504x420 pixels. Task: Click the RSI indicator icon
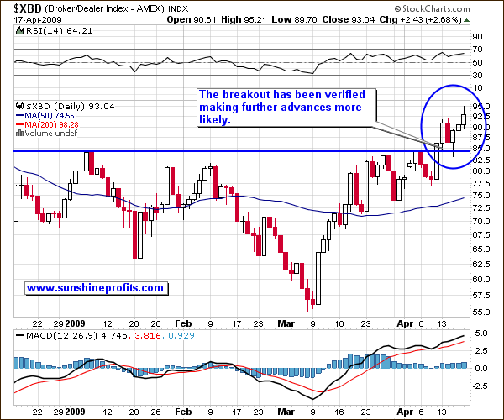coord(19,30)
